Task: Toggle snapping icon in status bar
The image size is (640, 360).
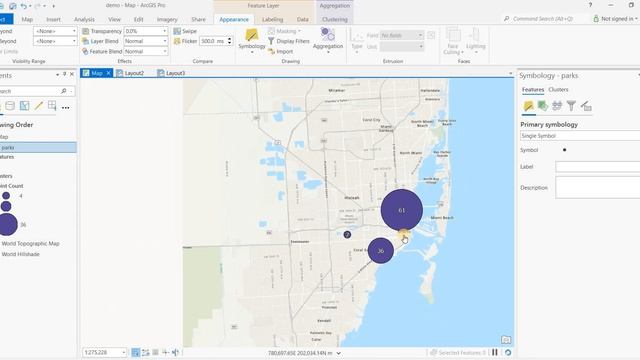Action: tap(136, 352)
